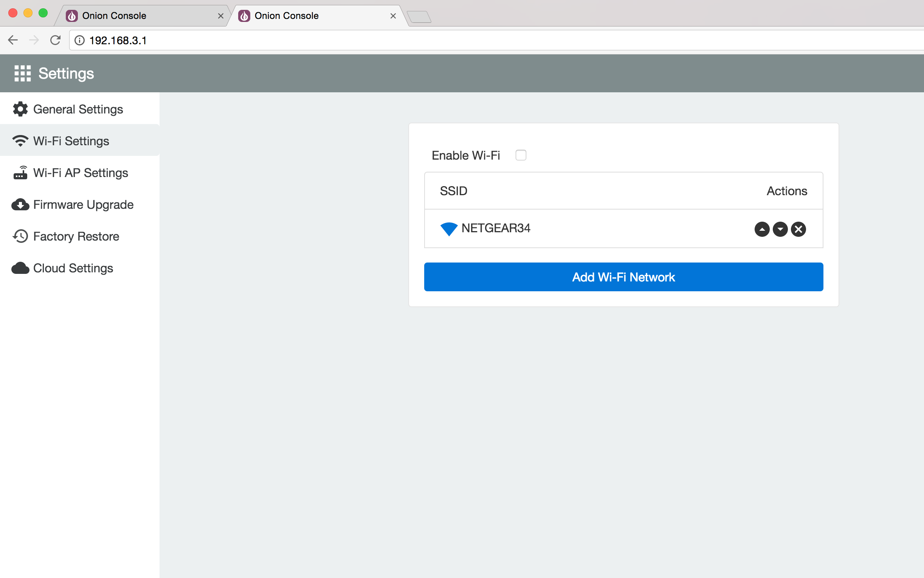Expand the Wi-Fi AP Settings panel
Viewport: 924px width, 578px height.
coord(80,172)
